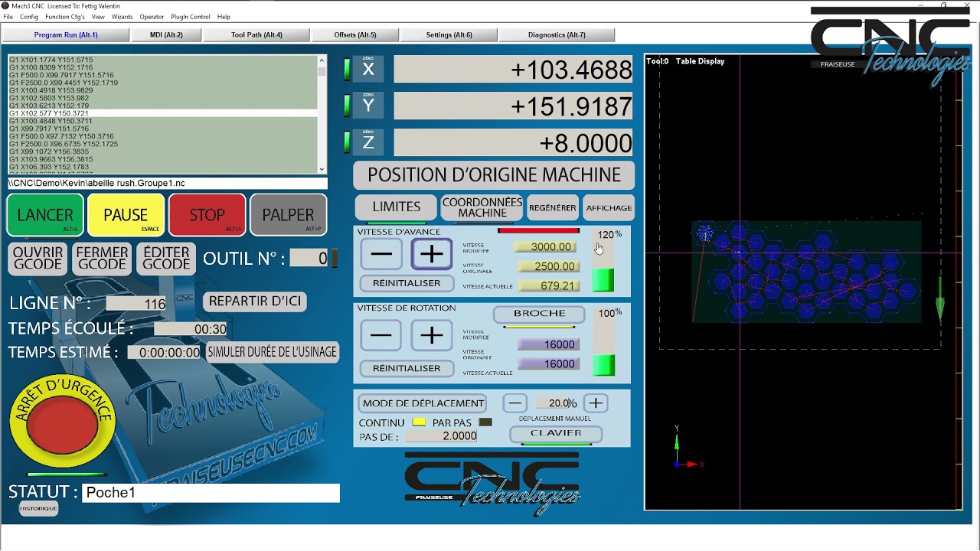Zero the Y axis
This screenshot has height=551, width=980.
click(x=368, y=106)
